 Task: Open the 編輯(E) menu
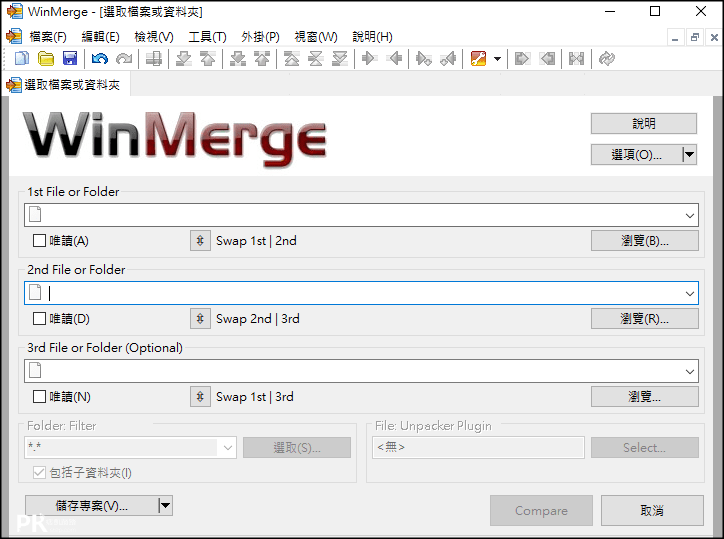coord(100,37)
